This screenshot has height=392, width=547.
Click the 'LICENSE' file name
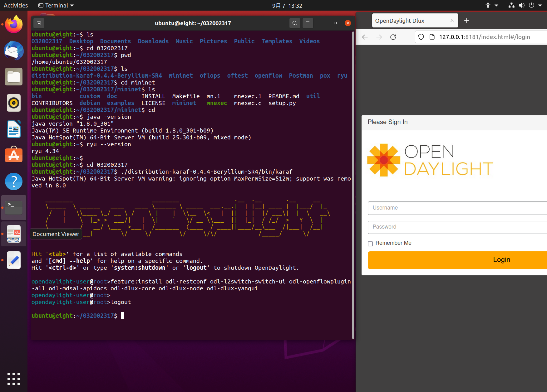(153, 103)
